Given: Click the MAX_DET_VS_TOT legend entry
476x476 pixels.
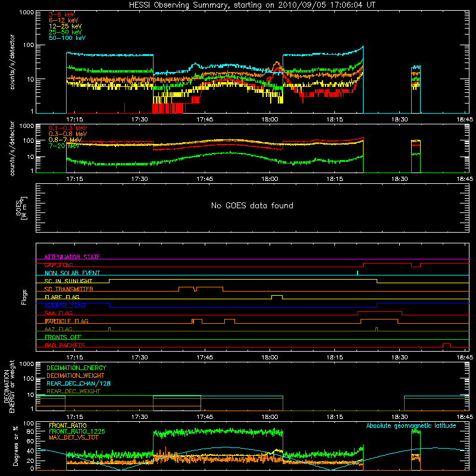Looking at the screenshot, I should 73,437.
